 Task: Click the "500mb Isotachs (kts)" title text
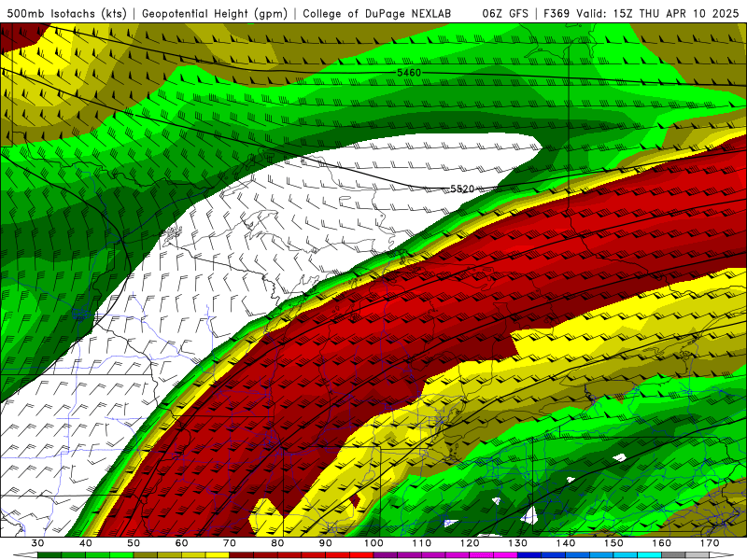click(x=66, y=13)
